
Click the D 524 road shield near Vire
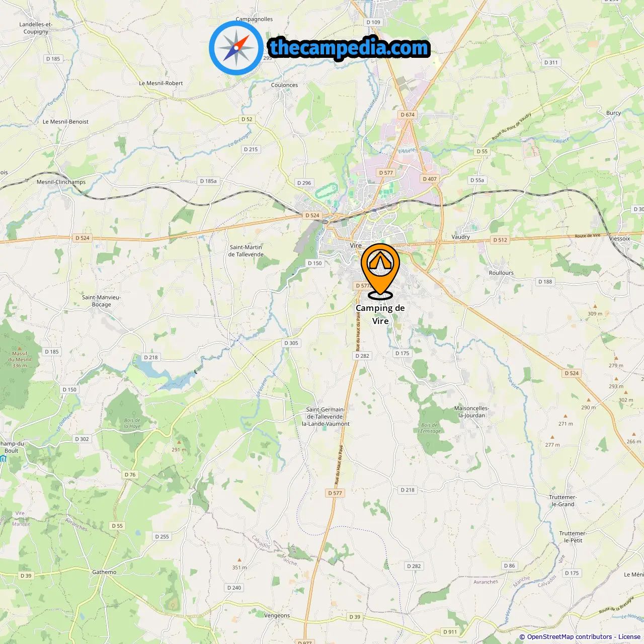(312, 215)
